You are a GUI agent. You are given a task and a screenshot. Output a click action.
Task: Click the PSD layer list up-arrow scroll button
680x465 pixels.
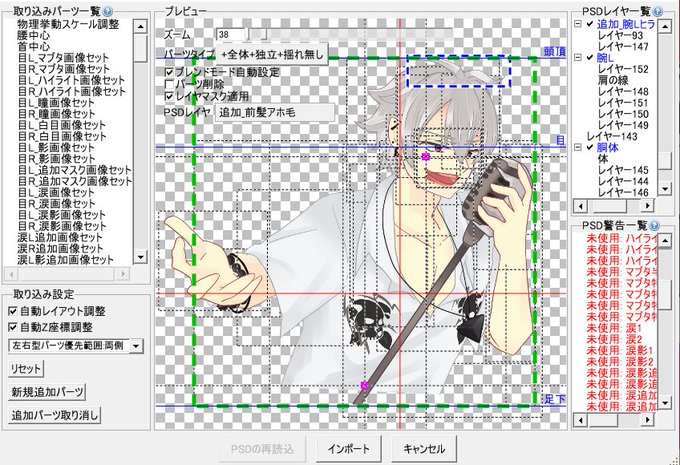(665, 26)
